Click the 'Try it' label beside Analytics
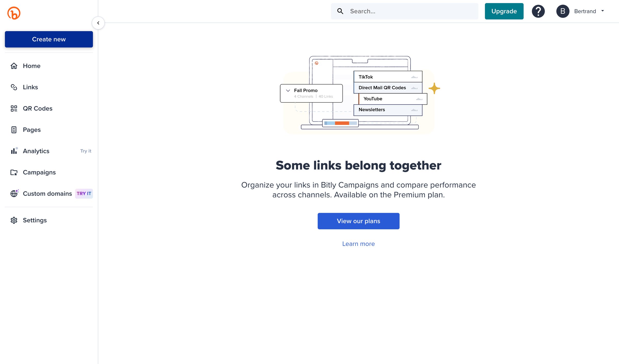619x364 pixels. [86, 151]
